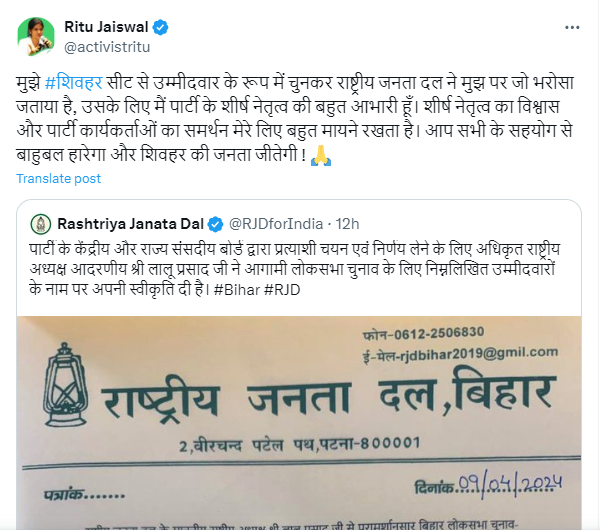
Task: Click the folded hands emoji
Action: (x=321, y=155)
